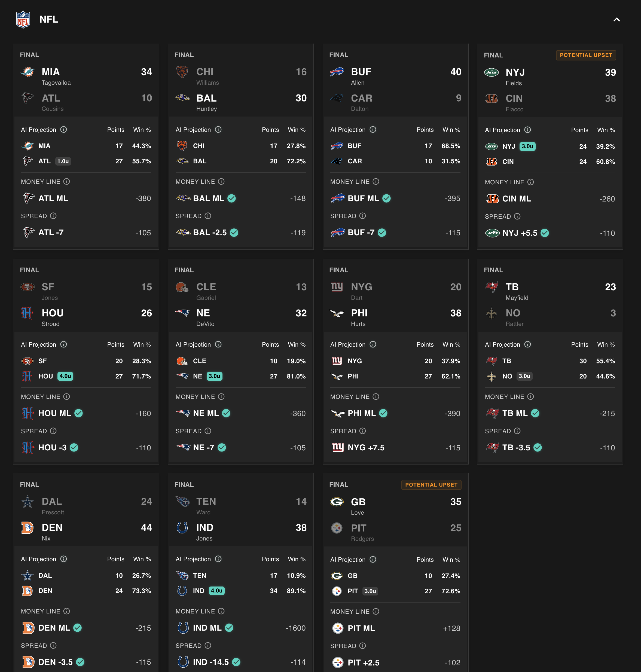641x672 pixels.
Task: Click the POTENTIAL UPSET badge on NYJ-CIN game
Action: (x=586, y=55)
